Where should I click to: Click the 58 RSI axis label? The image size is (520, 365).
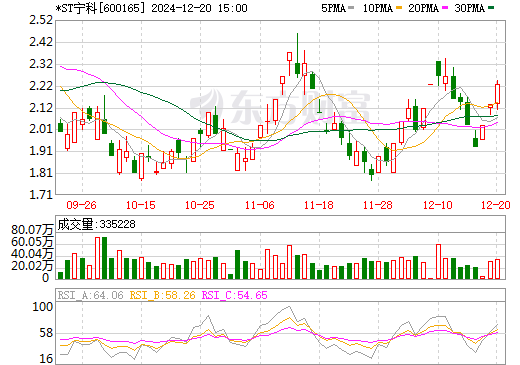pyautogui.click(x=46, y=333)
